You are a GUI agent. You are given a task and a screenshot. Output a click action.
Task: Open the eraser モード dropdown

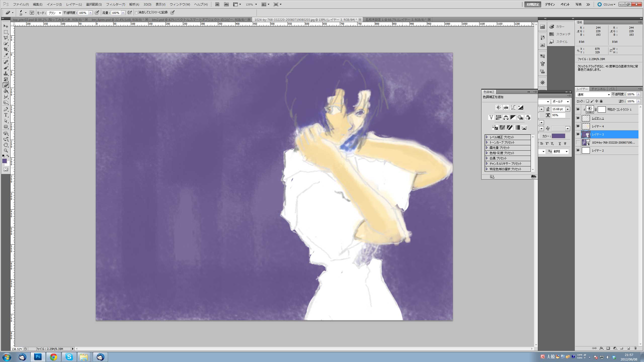(55, 13)
